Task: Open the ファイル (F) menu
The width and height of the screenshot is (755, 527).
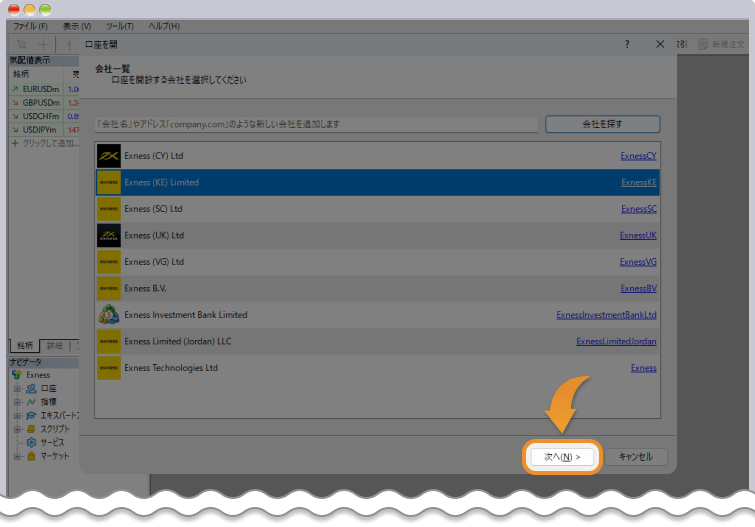Action: coord(30,25)
